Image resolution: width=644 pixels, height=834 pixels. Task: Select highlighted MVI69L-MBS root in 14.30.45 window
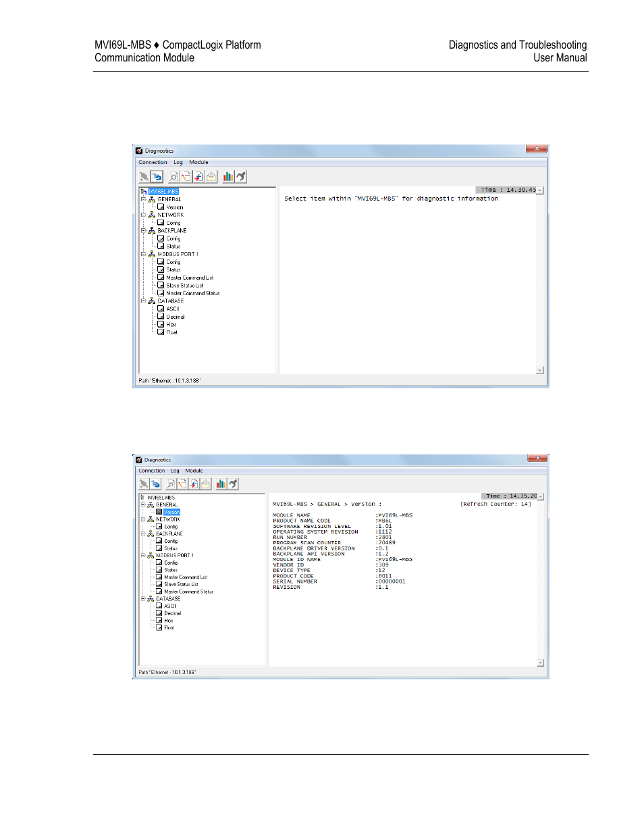(x=163, y=191)
